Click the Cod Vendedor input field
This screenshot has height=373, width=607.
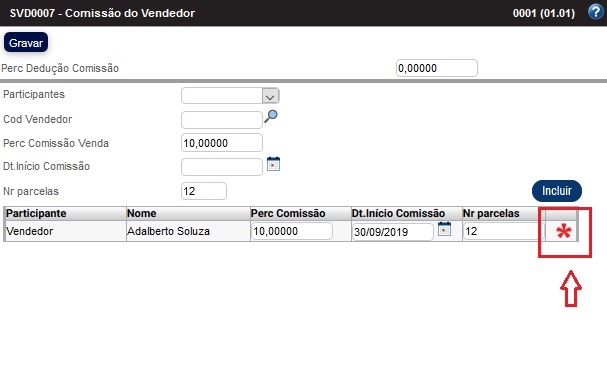pyautogui.click(x=222, y=120)
